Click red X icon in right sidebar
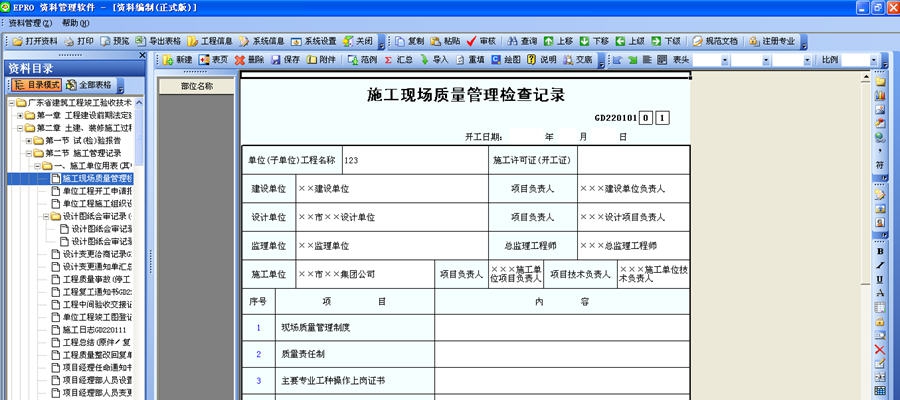The width and height of the screenshot is (900, 400). (880, 349)
